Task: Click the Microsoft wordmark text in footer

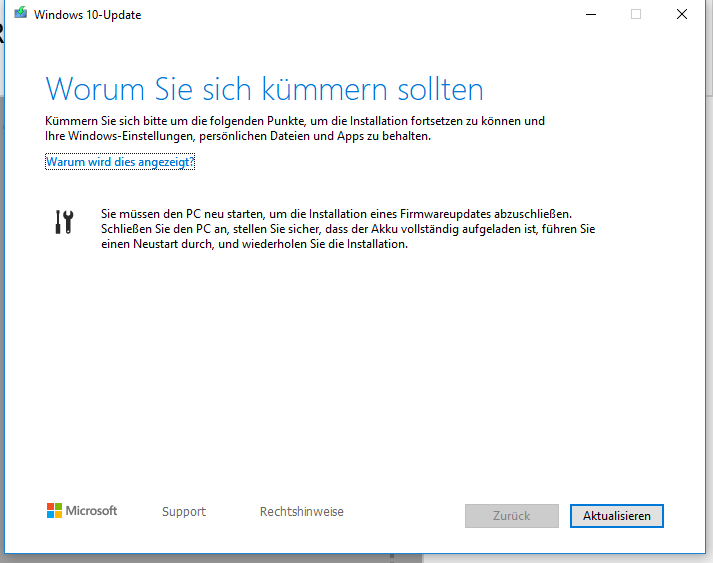Action: 92,511
